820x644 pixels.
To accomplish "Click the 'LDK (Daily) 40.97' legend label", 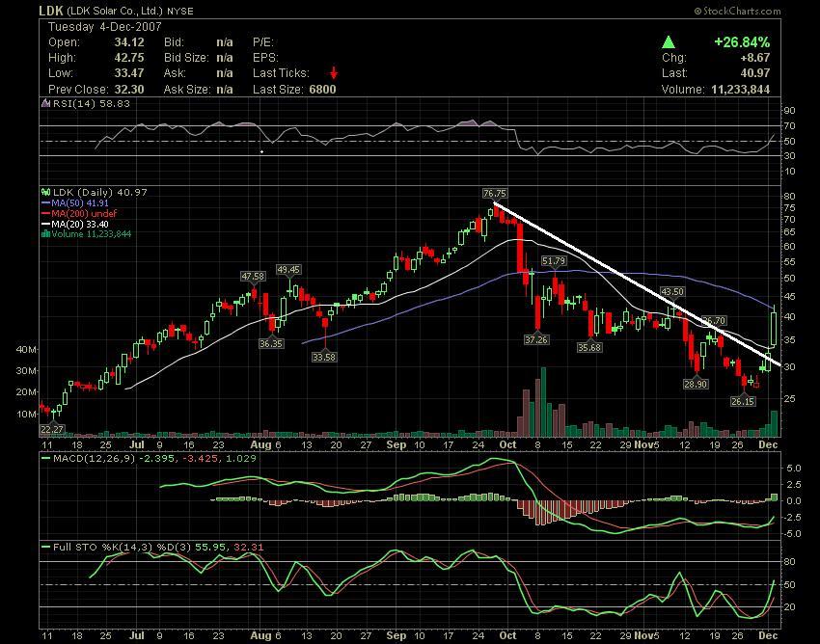I will 100,193.
